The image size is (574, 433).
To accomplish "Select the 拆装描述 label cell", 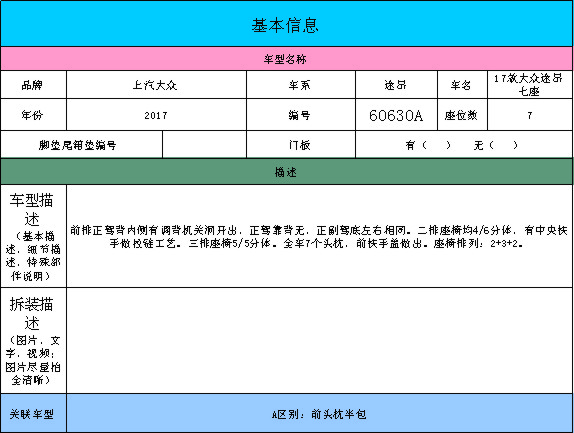I will tap(33, 341).
